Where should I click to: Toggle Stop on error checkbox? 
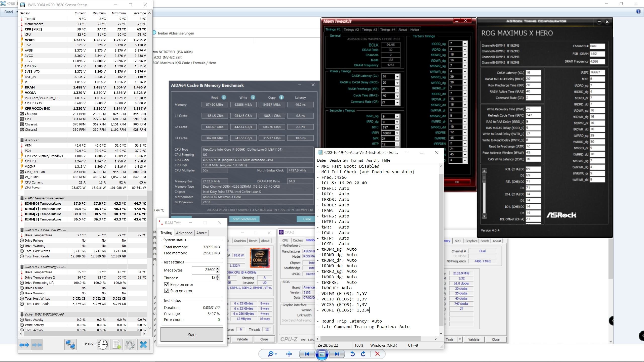[166, 291]
